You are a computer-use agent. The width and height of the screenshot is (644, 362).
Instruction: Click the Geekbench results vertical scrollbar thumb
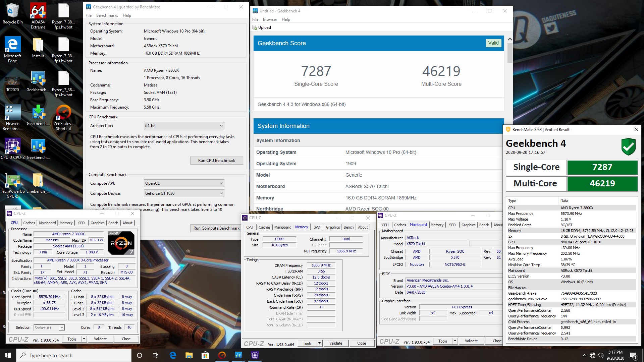tap(510, 53)
